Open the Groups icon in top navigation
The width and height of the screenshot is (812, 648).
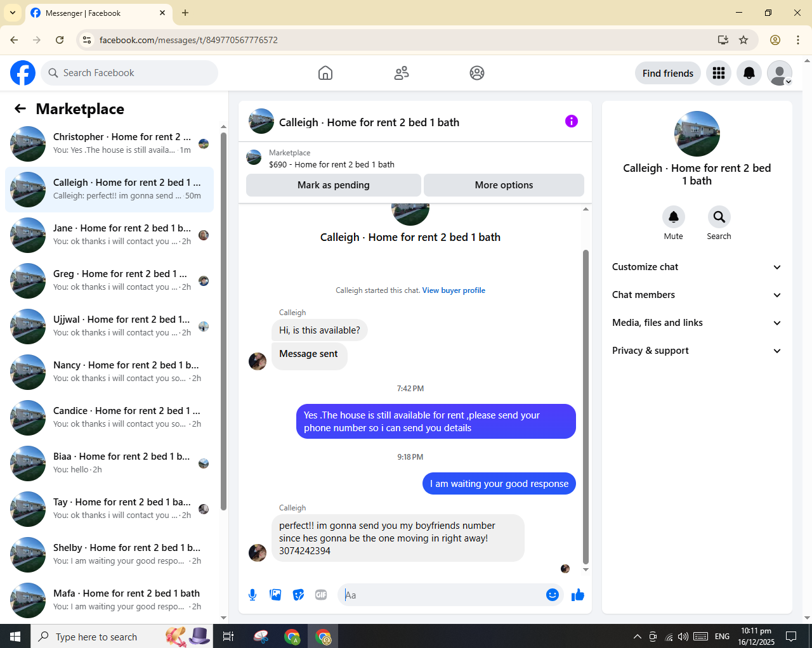[x=477, y=73]
